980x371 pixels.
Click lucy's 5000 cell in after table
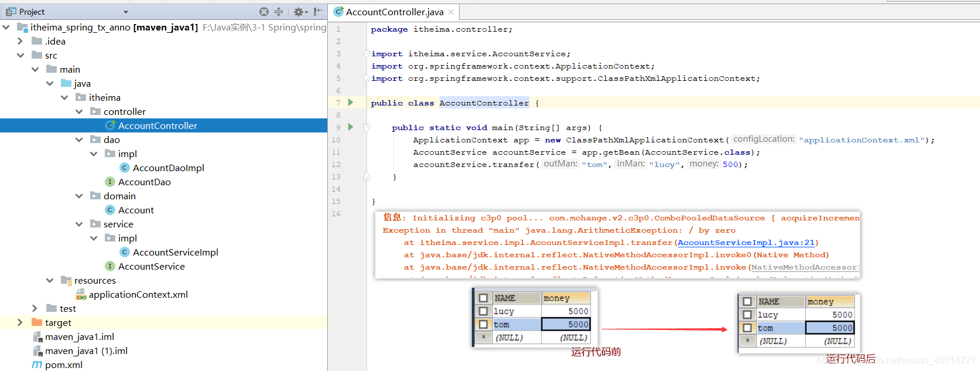coord(830,315)
